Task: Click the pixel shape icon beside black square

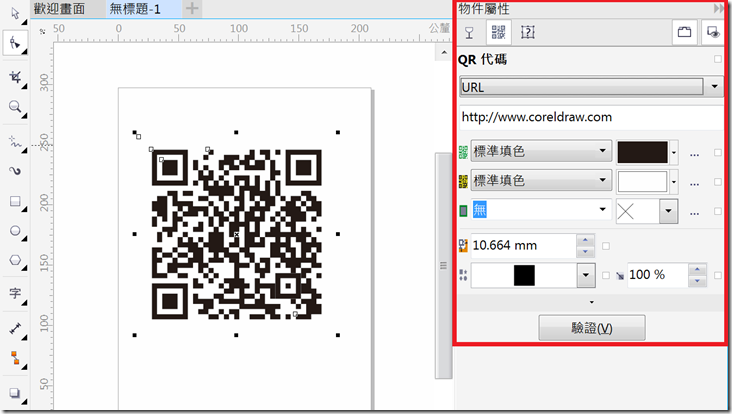Action: point(463,275)
